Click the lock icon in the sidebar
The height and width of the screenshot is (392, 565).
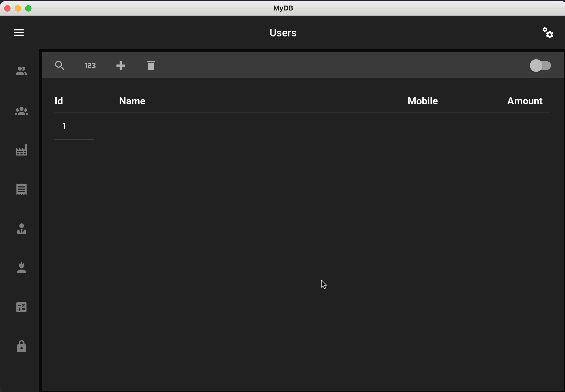tap(22, 347)
